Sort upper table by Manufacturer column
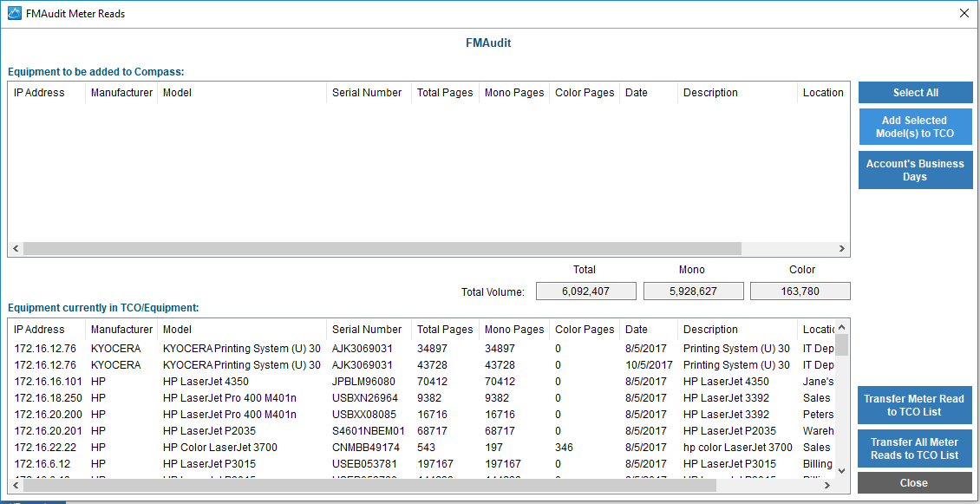 pos(121,93)
